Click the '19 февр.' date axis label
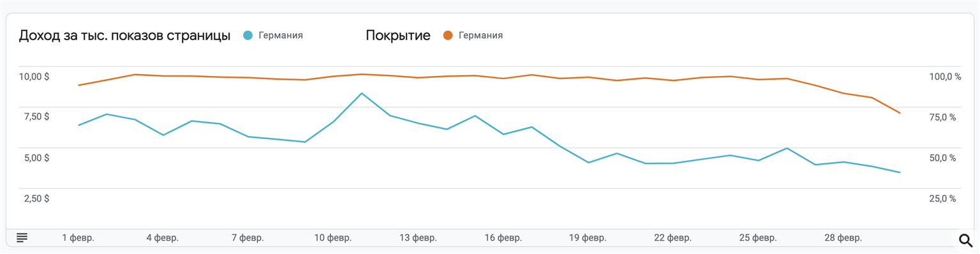The image size is (980, 254). point(588,238)
